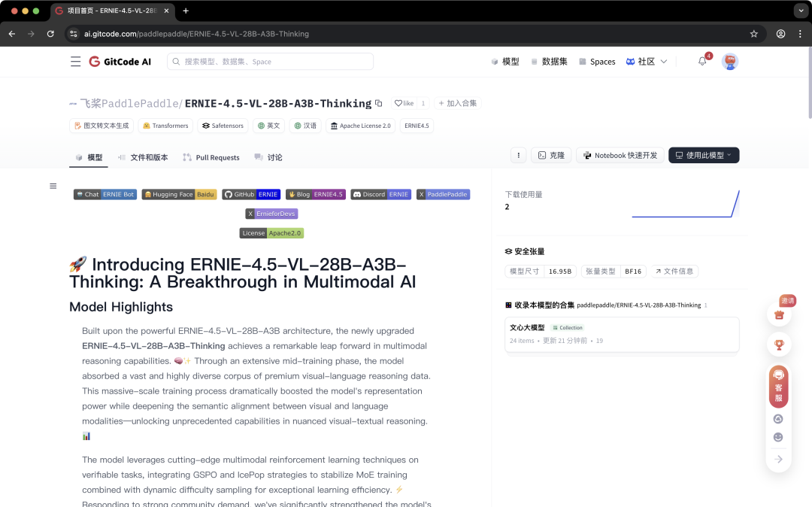View site information icon in the address bar
Image resolution: width=812 pixels, height=507 pixels.
pos(74,34)
